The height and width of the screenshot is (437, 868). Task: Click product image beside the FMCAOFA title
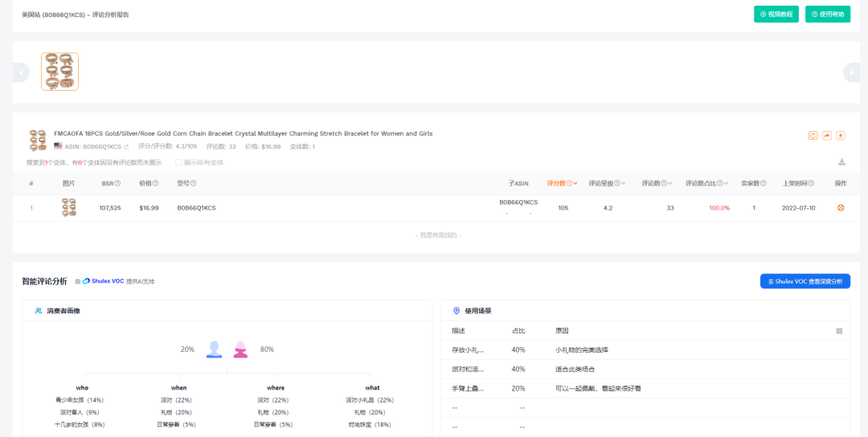pos(39,141)
